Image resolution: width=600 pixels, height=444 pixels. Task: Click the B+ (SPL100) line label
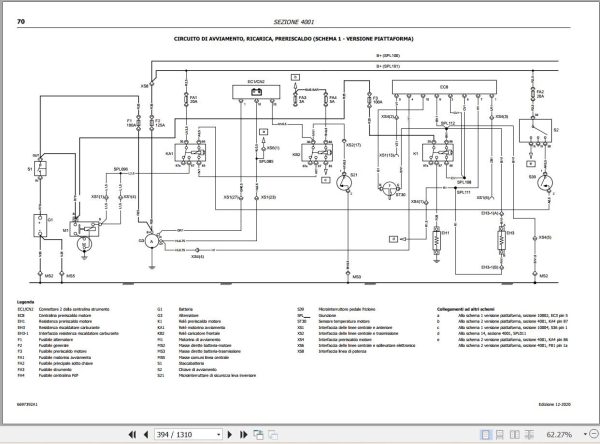coord(388,56)
